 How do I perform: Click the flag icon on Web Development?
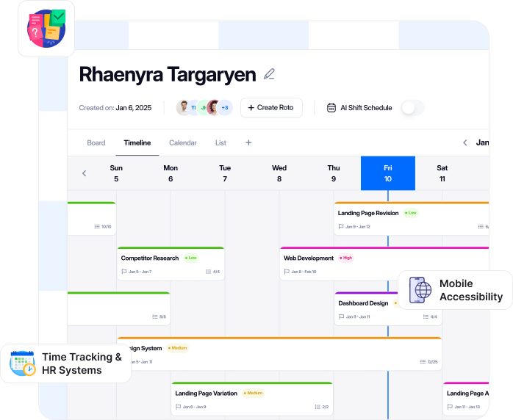pyautogui.click(x=287, y=272)
